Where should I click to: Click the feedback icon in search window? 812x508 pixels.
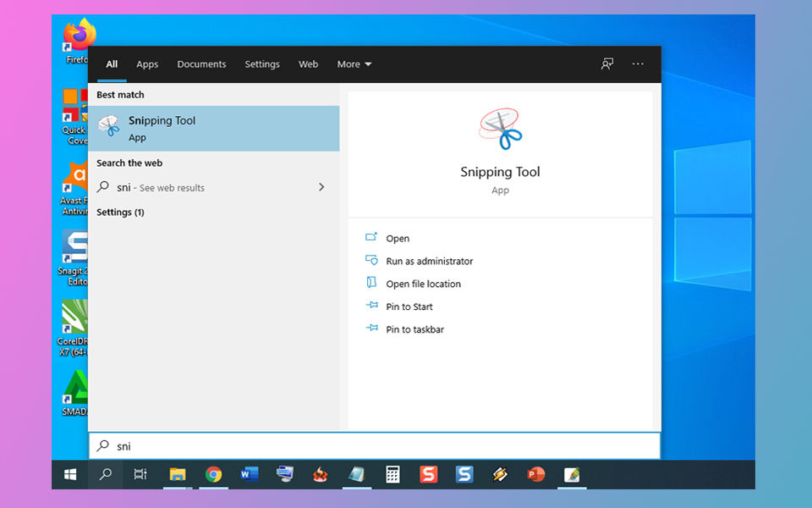click(x=606, y=63)
